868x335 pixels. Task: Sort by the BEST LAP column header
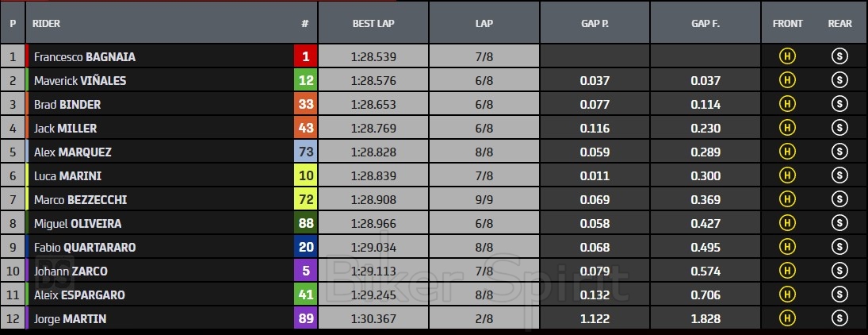[373, 23]
